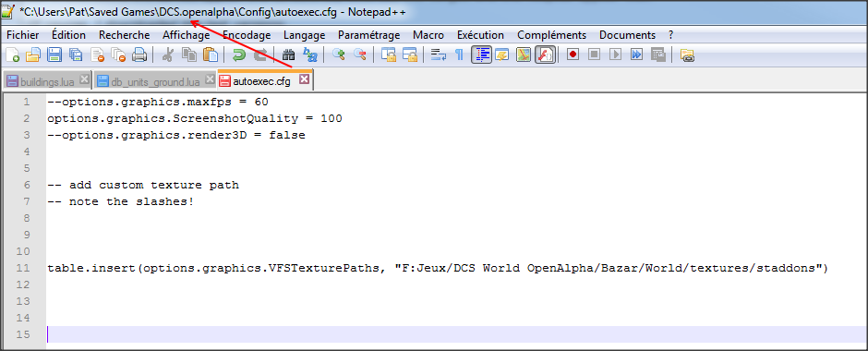The height and width of the screenshot is (351, 868).
Task: Print the document using the printer icon
Action: (x=139, y=54)
